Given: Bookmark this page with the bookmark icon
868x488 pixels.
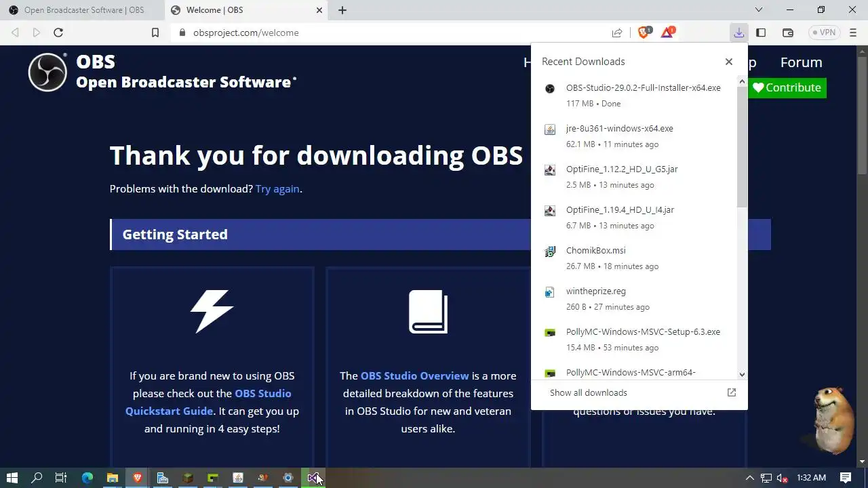Looking at the screenshot, I should click(155, 33).
